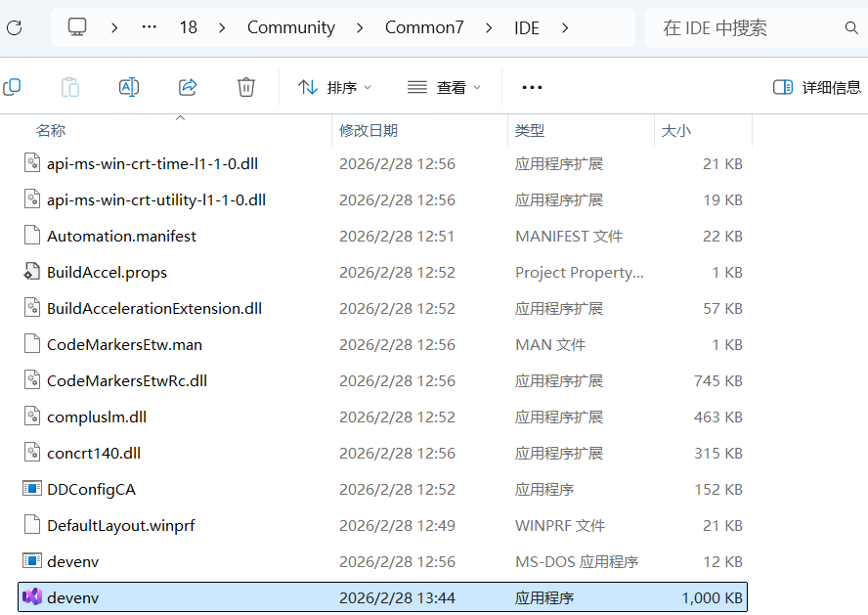Click the IDE breadcrumb segment
This screenshot has height=615, width=868.
coord(527,27)
